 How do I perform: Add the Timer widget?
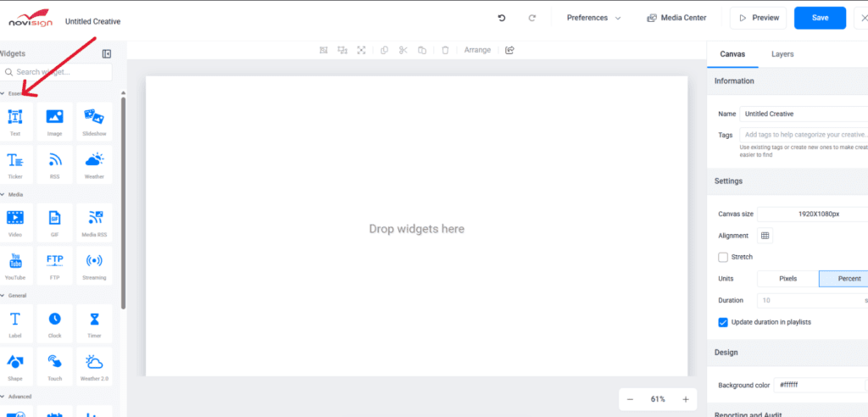[94, 324]
